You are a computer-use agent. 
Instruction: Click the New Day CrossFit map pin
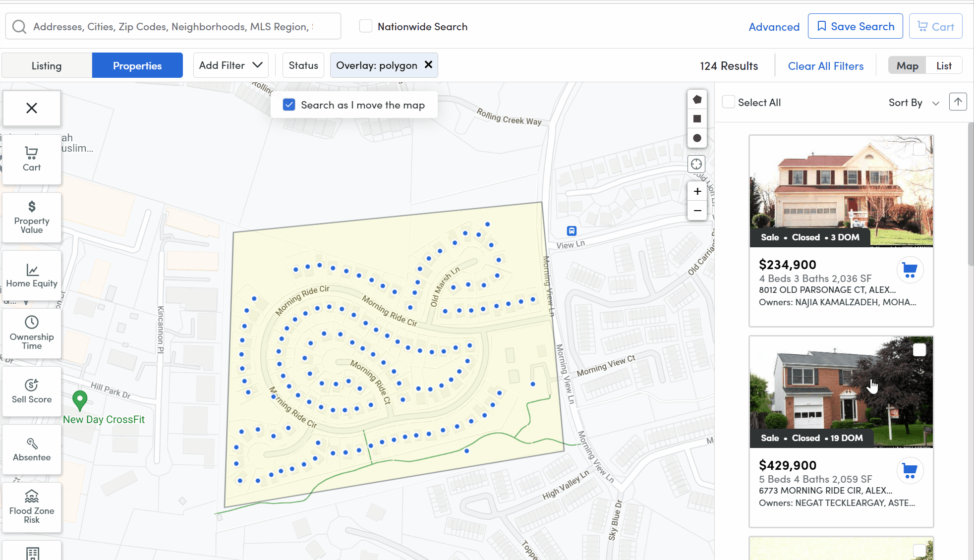[x=80, y=400]
